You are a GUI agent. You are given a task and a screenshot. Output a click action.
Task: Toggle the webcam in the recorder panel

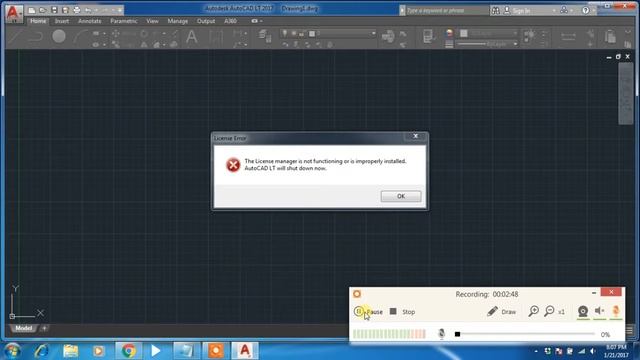point(583,311)
